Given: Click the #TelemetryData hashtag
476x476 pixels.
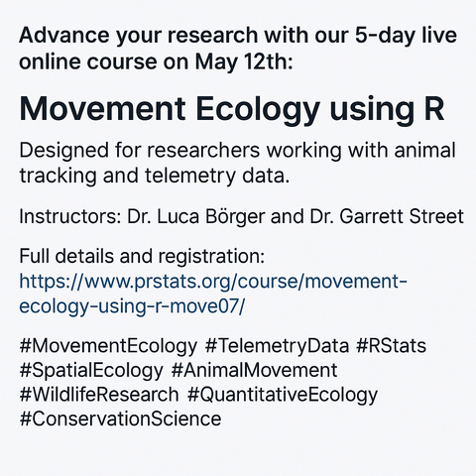Looking at the screenshot, I should (277, 346).
